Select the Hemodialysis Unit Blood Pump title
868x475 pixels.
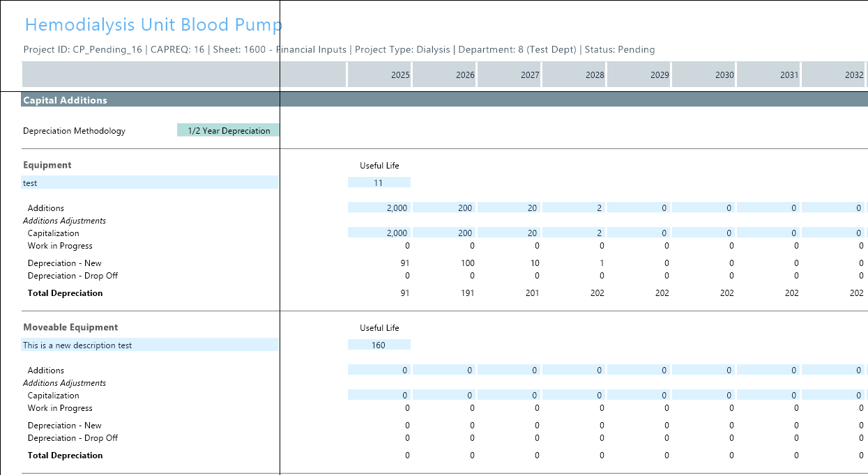[153, 25]
